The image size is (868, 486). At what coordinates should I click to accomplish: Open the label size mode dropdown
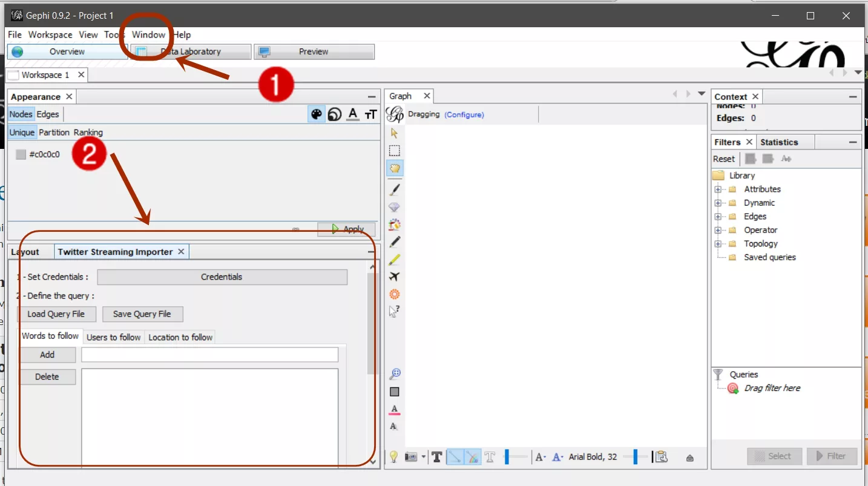(541, 457)
